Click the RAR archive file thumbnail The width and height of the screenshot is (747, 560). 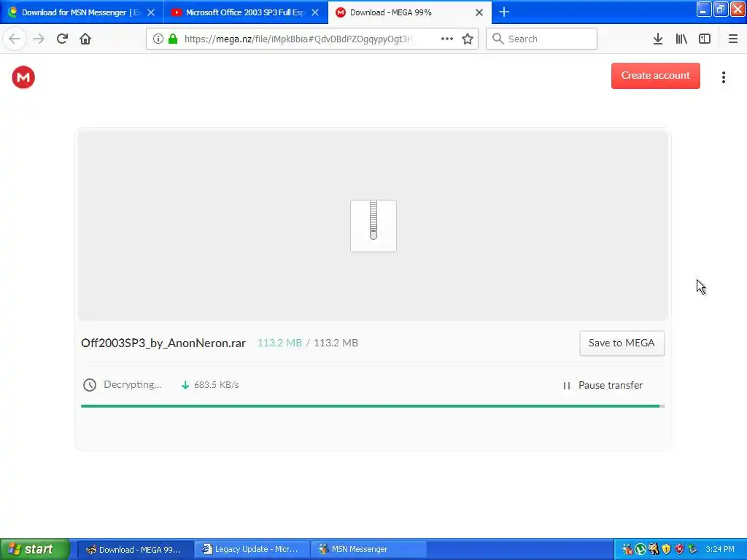coord(373,226)
